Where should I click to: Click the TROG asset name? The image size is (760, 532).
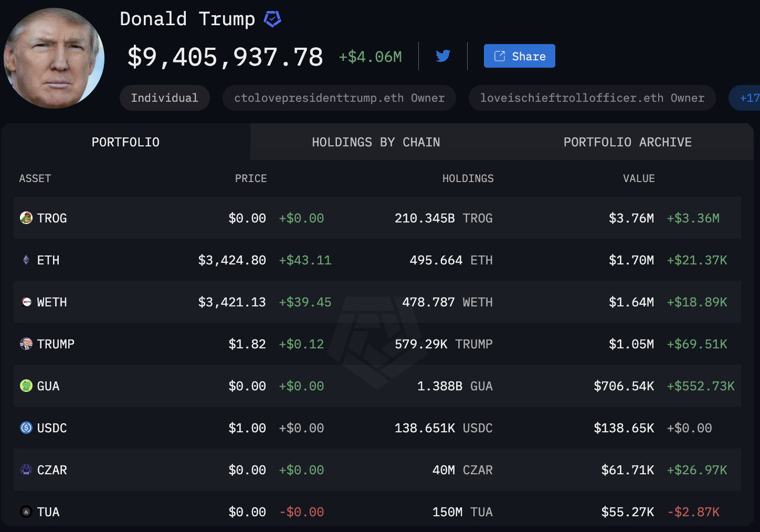tap(52, 218)
